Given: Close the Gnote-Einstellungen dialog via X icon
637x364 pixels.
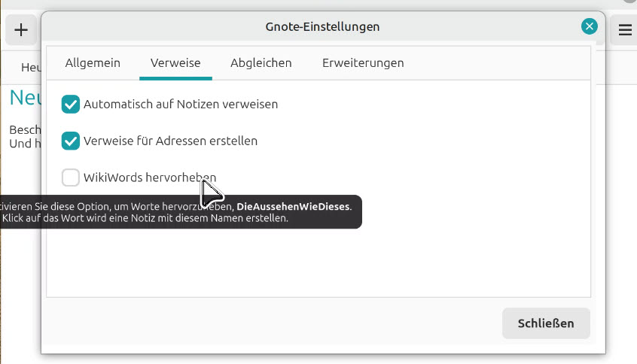Looking at the screenshot, I should 589,27.
